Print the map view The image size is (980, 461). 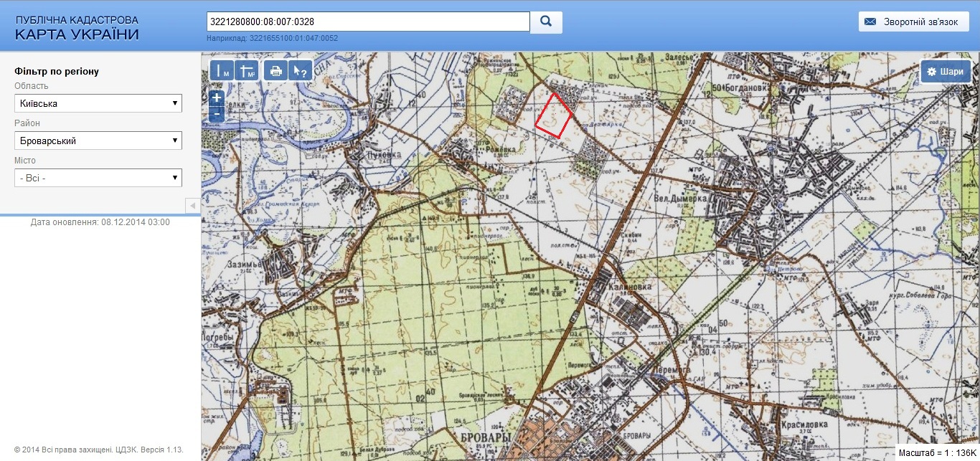275,71
